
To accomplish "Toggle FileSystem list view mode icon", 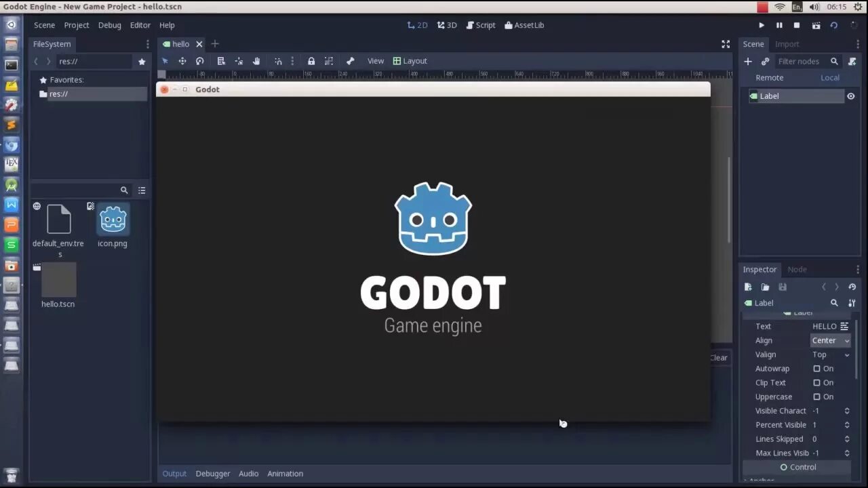I will coord(142,190).
